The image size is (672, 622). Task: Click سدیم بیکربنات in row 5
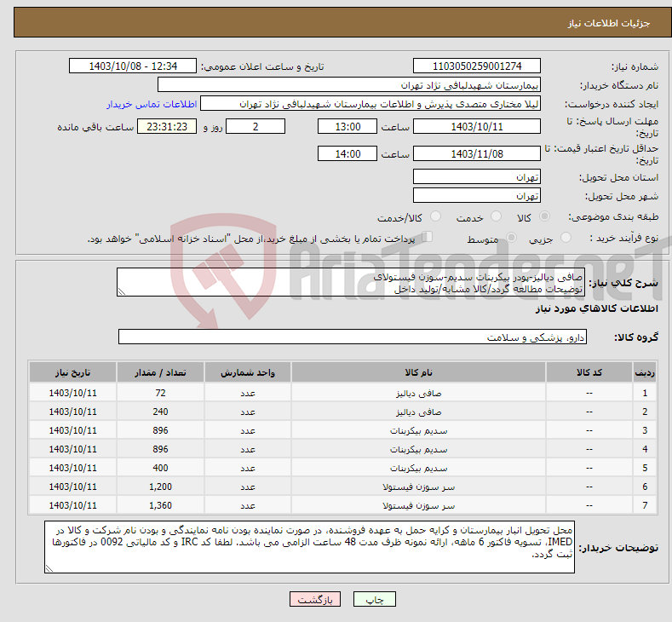coord(418,468)
